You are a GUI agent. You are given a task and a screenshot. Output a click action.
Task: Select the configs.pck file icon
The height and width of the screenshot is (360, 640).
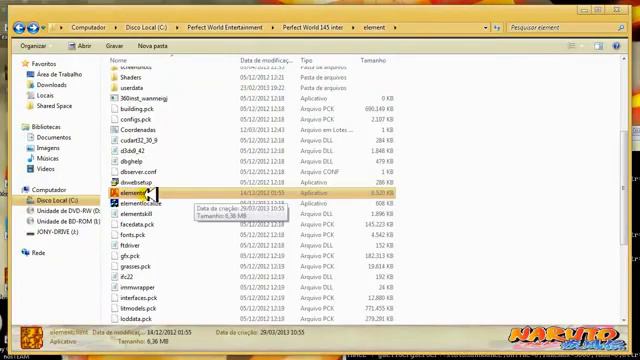click(x=114, y=120)
